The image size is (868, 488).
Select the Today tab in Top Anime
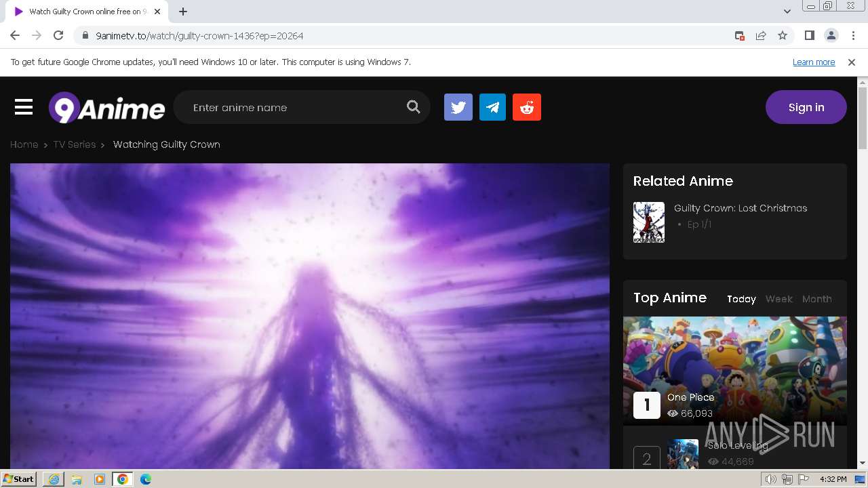point(741,299)
